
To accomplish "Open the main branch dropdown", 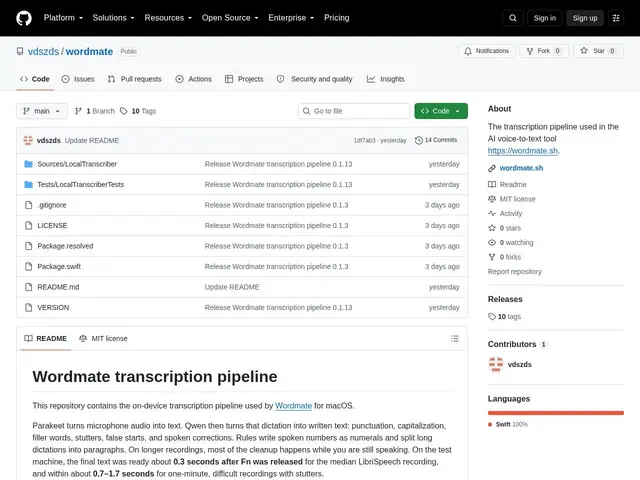I will pos(42,111).
